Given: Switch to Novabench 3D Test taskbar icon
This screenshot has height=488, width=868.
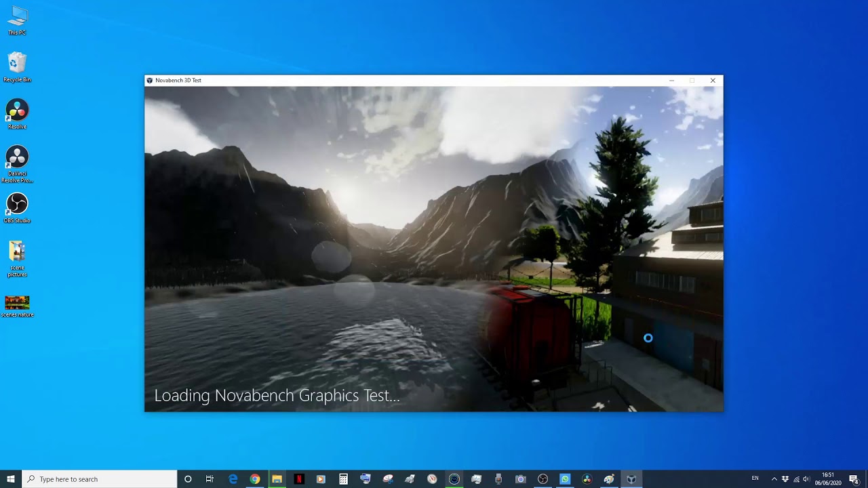Looking at the screenshot, I should [x=631, y=479].
